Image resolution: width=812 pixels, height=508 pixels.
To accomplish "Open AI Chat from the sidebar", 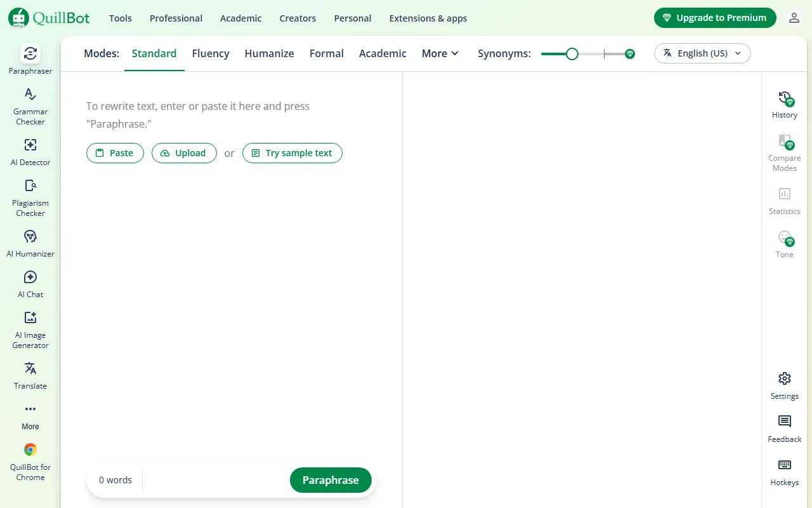I will (x=30, y=283).
